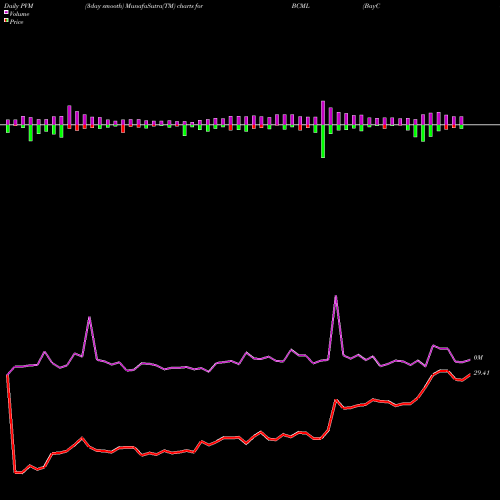Click the '(3day smooth) MunafaSutra(TM) charts for' text

pos(144,6)
